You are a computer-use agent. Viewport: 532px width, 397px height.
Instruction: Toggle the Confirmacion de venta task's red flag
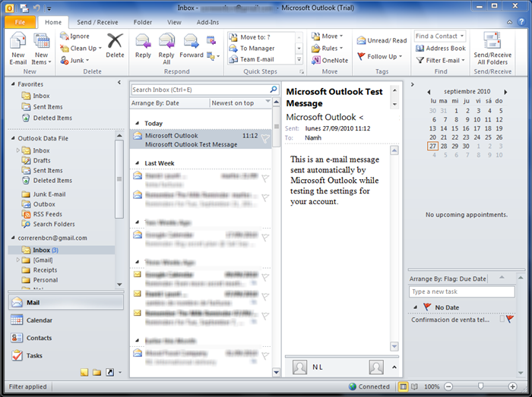pyautogui.click(x=510, y=319)
